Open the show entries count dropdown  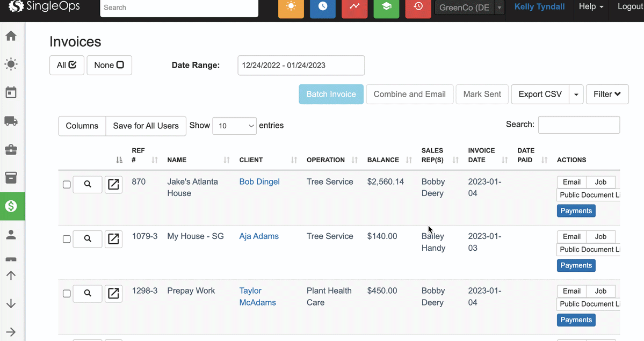pos(235,126)
